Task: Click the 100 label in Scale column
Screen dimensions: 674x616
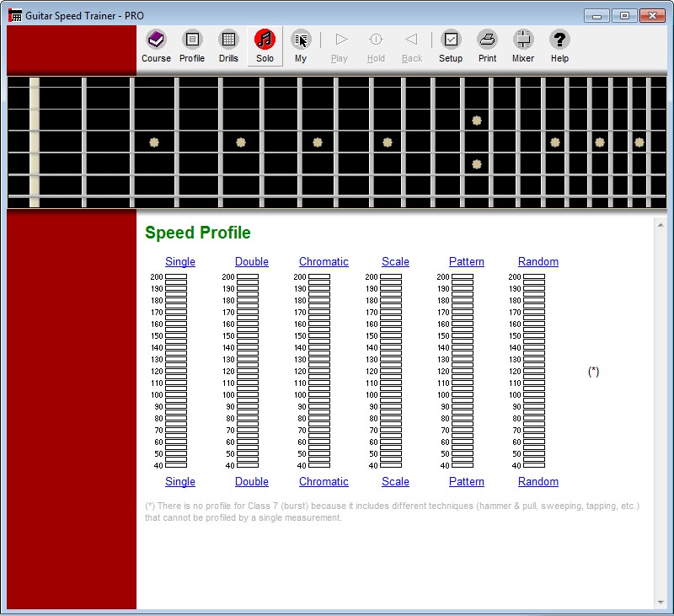Action: [372, 394]
